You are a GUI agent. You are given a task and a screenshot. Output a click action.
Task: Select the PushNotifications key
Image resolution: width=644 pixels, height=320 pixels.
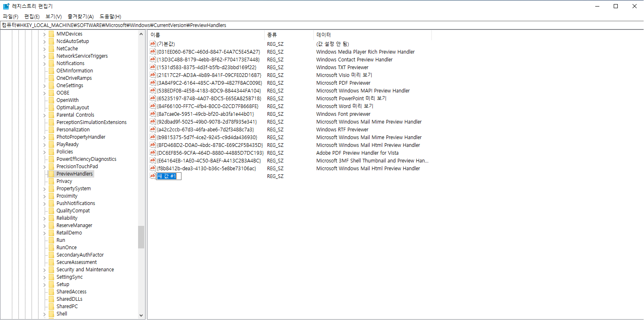pyautogui.click(x=76, y=203)
